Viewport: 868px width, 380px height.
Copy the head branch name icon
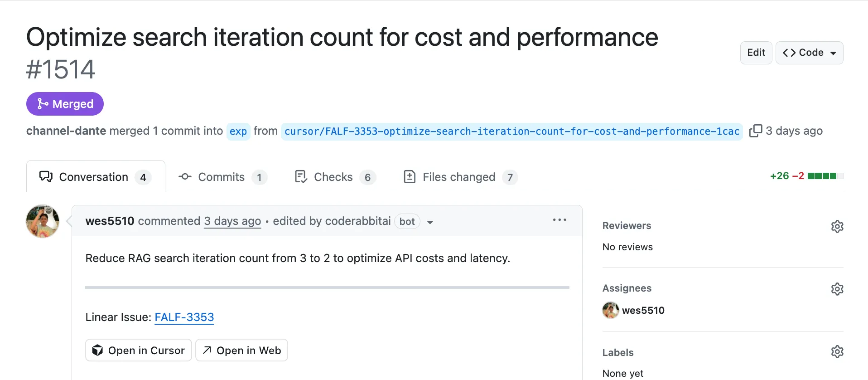click(755, 131)
